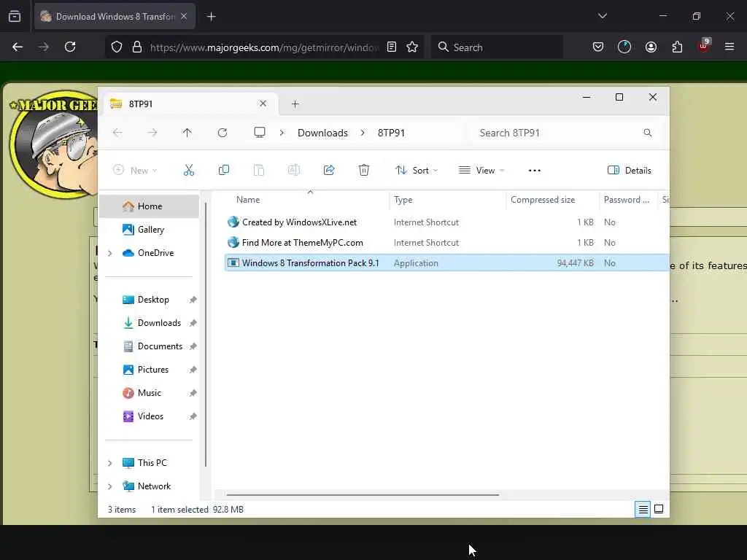Refresh the Explorer folder view
This screenshot has width=747, height=560.
pyautogui.click(x=222, y=133)
